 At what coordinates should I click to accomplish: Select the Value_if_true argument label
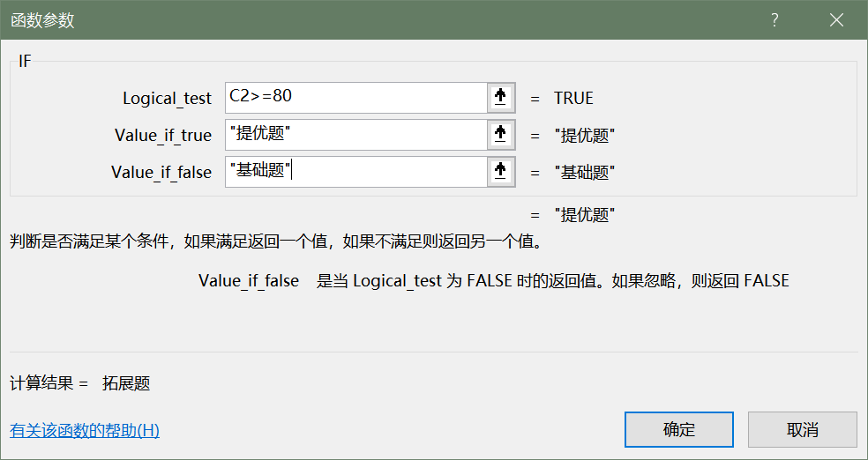[163, 136]
